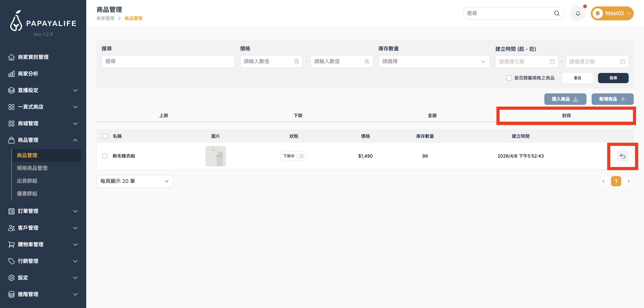644x308 pixels.
Task: Tick the 刷毛睡衣組 row checkbox
Action: [105, 156]
